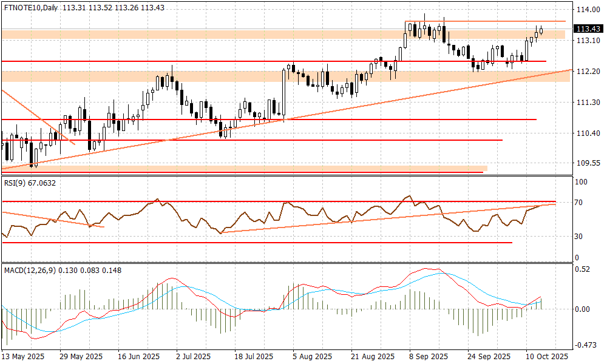The width and height of the screenshot is (607, 364).
Task: Select the 114.00 price axis label
Action: point(586,10)
